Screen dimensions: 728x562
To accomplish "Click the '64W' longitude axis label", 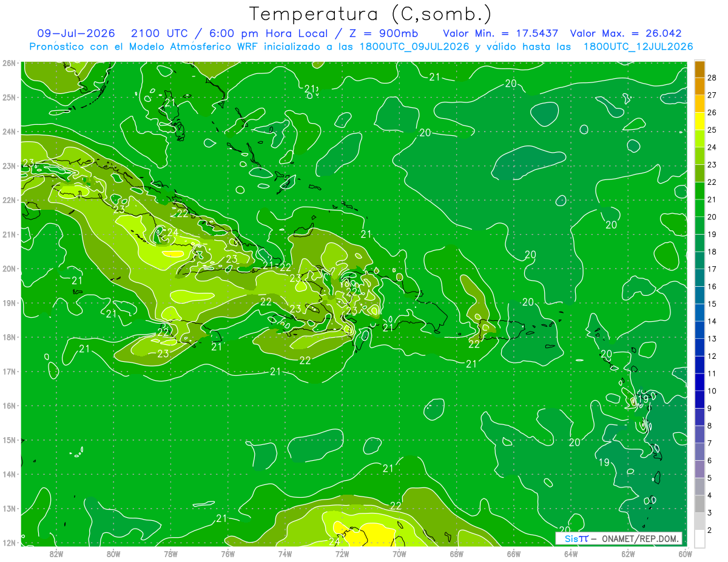I will 571,554.
